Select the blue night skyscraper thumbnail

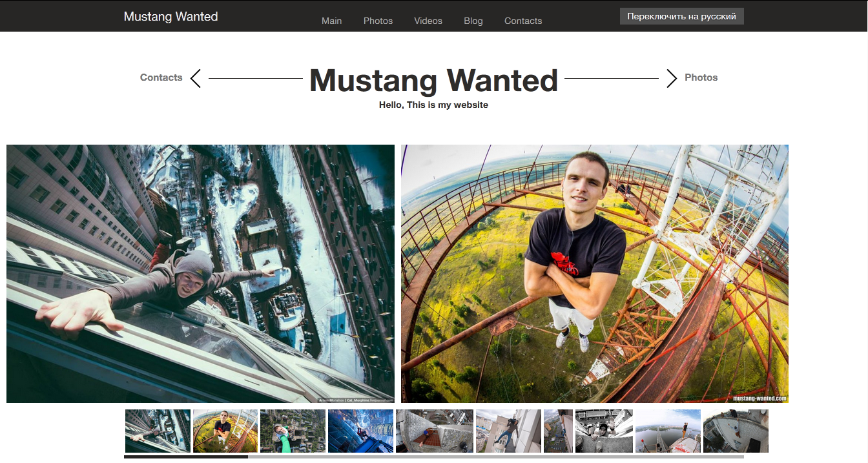[360, 431]
